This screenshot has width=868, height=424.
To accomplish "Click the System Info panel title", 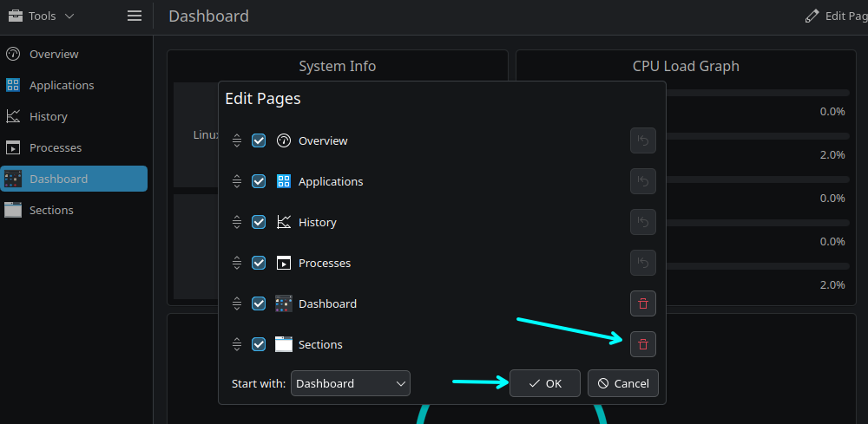I will click(x=337, y=67).
